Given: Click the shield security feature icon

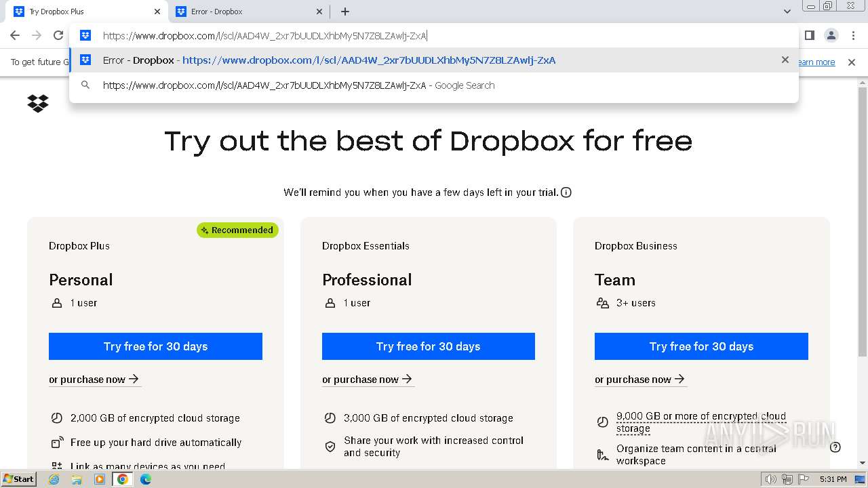Looking at the screenshot, I should tap(330, 447).
